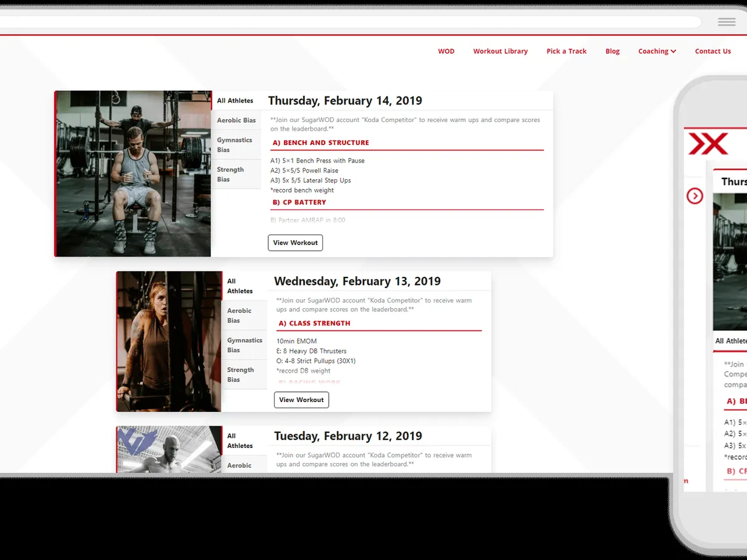The image size is (747, 560).
Task: Tap the circled right arrow on phone mockup
Action: point(695,196)
